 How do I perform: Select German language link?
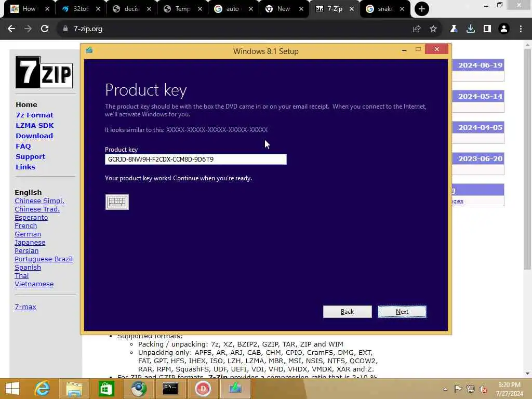click(x=28, y=234)
